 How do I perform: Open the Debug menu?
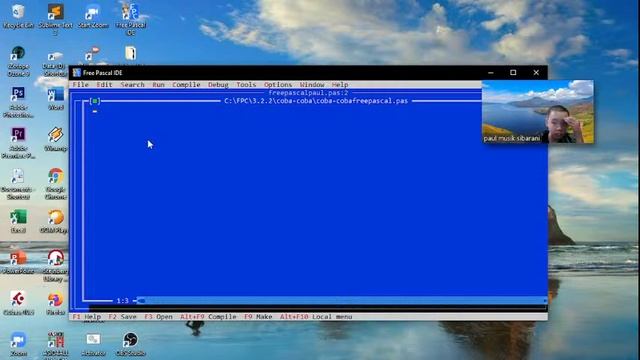[218, 84]
